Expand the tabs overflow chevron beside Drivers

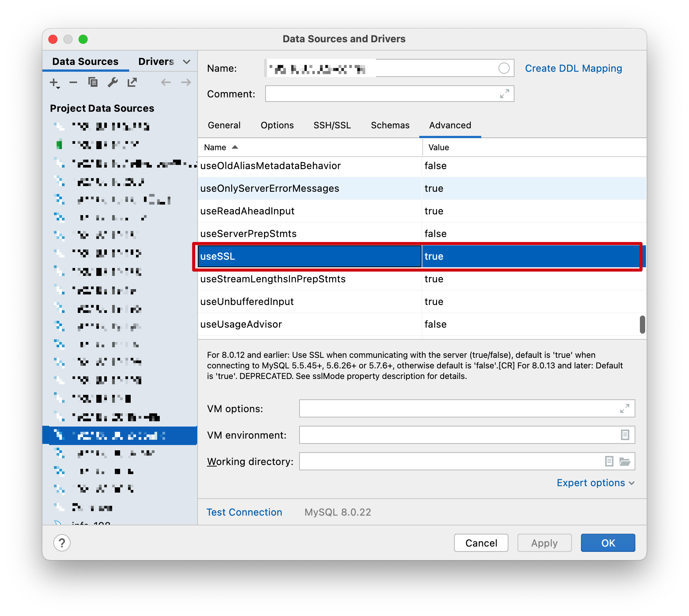pyautogui.click(x=186, y=62)
